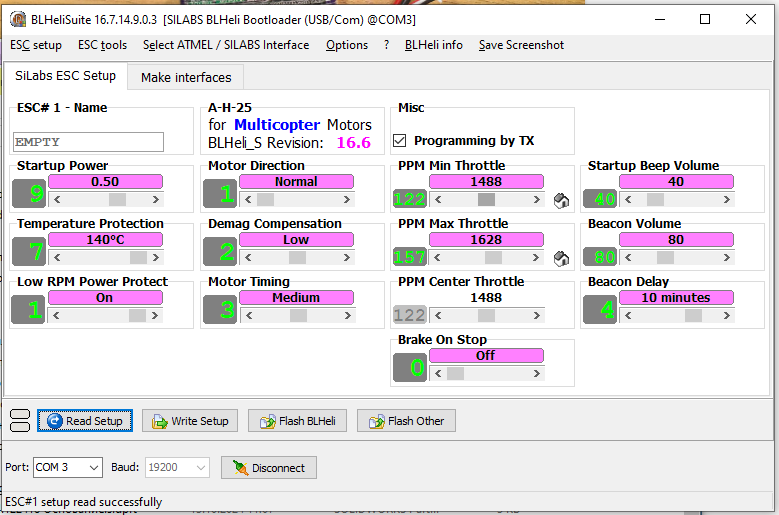Click the Motor Direction value indicator 1

tap(220, 193)
